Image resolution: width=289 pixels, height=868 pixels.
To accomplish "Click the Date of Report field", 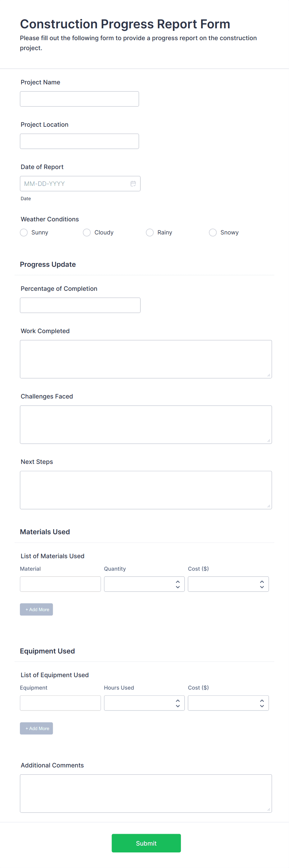I will [74, 184].
